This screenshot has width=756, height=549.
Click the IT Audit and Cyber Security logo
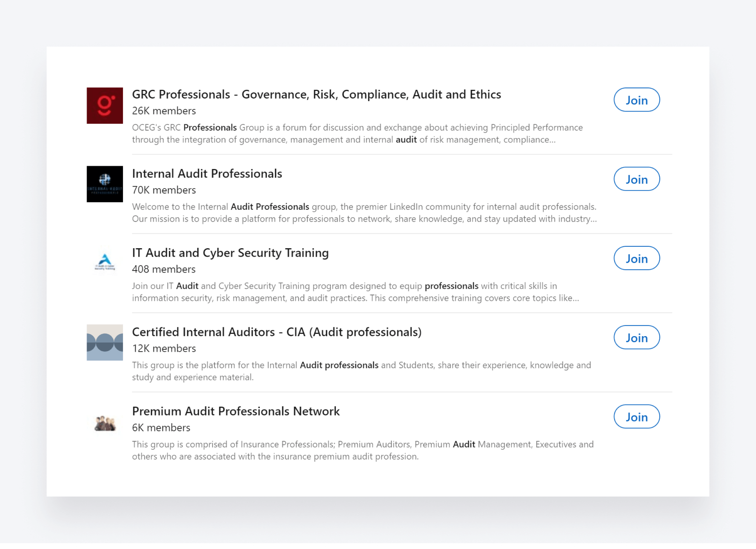[x=104, y=263]
